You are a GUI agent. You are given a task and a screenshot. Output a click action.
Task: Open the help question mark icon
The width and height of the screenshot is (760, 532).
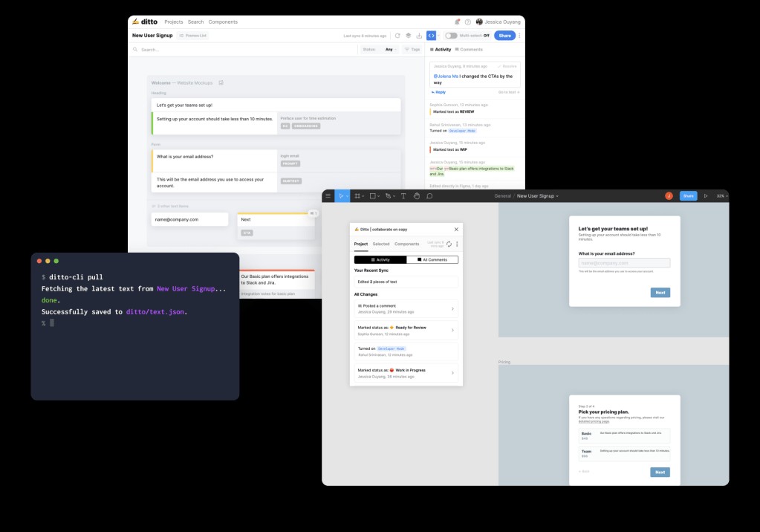pyautogui.click(x=468, y=22)
